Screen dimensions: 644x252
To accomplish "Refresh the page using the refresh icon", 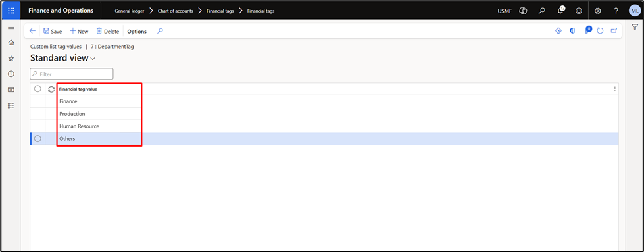I will click(600, 31).
